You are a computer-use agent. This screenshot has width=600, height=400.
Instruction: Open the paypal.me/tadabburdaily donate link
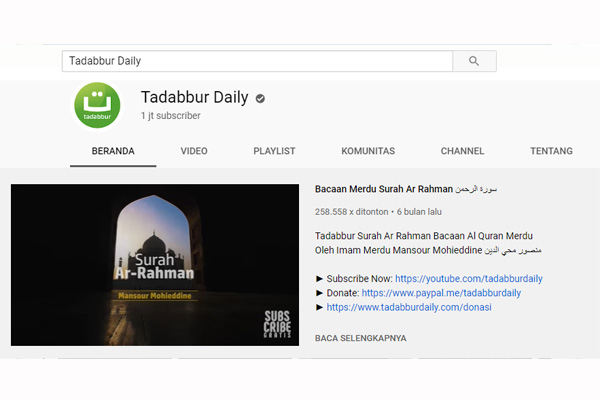click(441, 293)
